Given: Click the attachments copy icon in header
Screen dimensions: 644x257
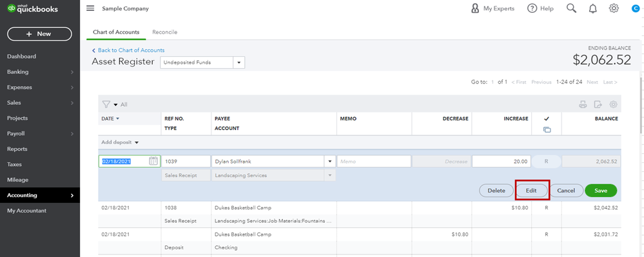Looking at the screenshot, I should point(547,129).
